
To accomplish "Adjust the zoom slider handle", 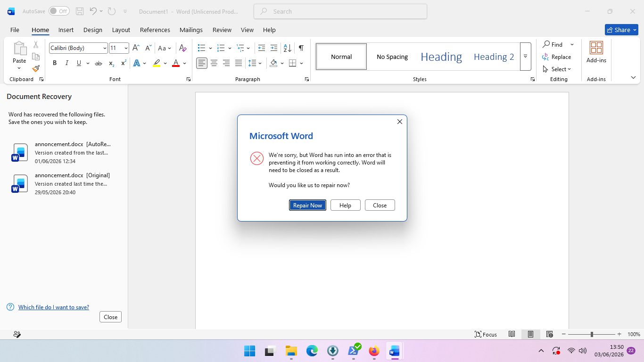I will (x=592, y=334).
